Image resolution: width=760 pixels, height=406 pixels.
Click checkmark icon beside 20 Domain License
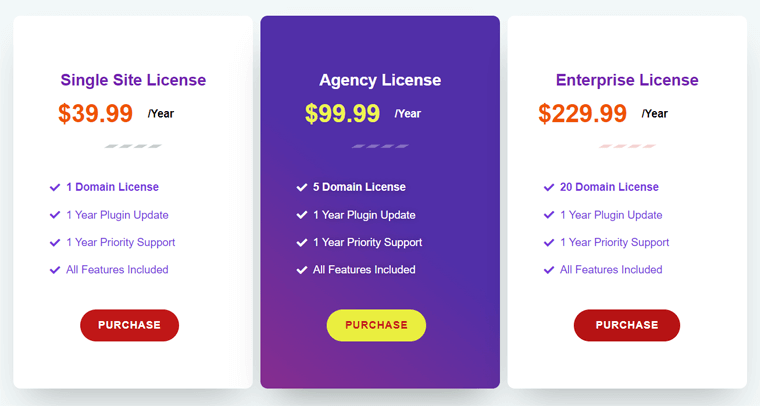click(x=549, y=187)
